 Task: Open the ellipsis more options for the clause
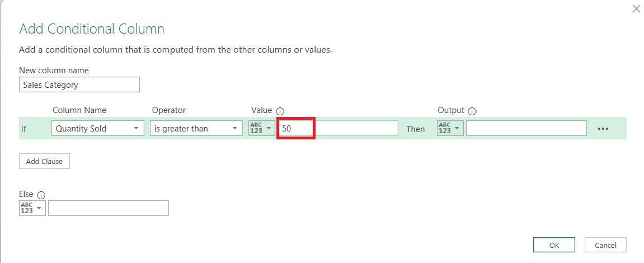(603, 129)
